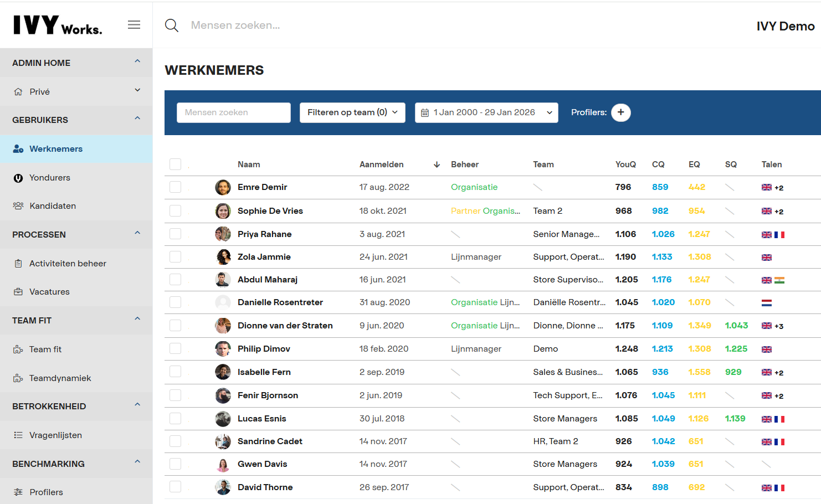Click the Vacatures briefcase icon
821x504 pixels.
tap(18, 292)
